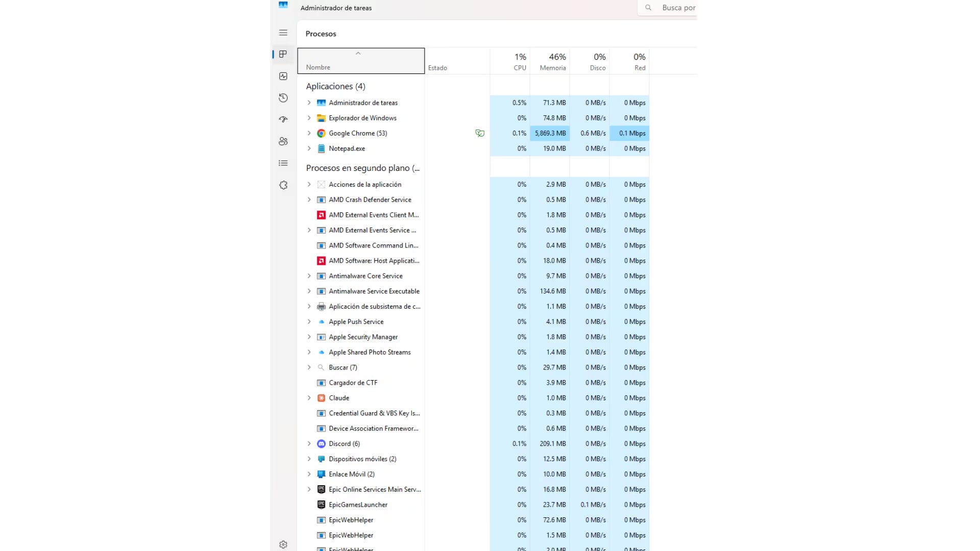The image size is (980, 551).
Task: Click the Procesos en segundo plano heading
Action: click(362, 168)
